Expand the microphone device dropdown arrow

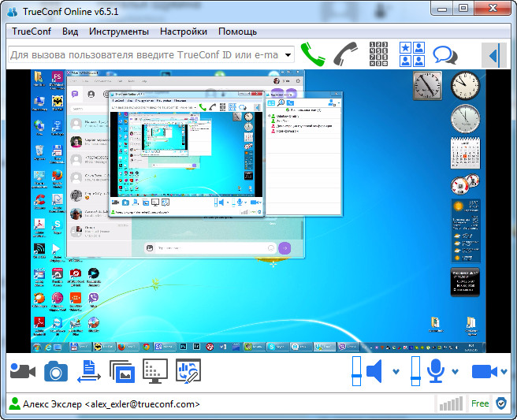[456, 372]
